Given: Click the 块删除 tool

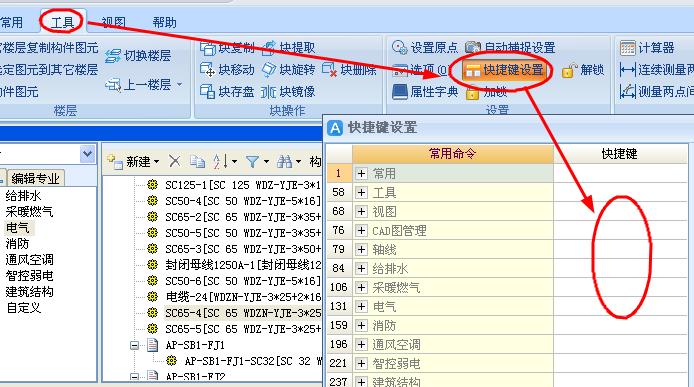Looking at the screenshot, I should pos(349,70).
